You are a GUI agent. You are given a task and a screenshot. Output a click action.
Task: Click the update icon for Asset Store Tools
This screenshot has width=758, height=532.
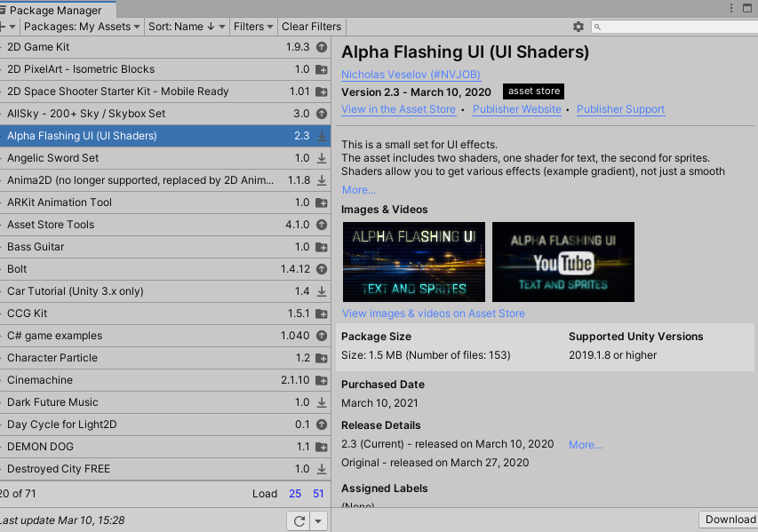[322, 225]
